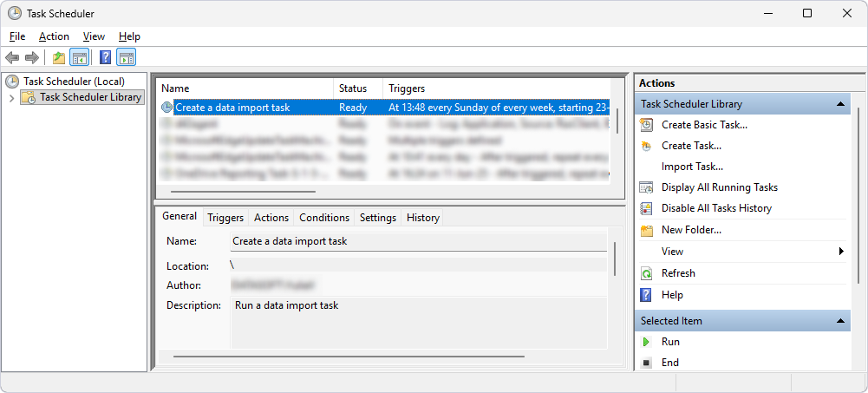
Task: Click the task list vertical scrollbar
Action: pos(617,121)
